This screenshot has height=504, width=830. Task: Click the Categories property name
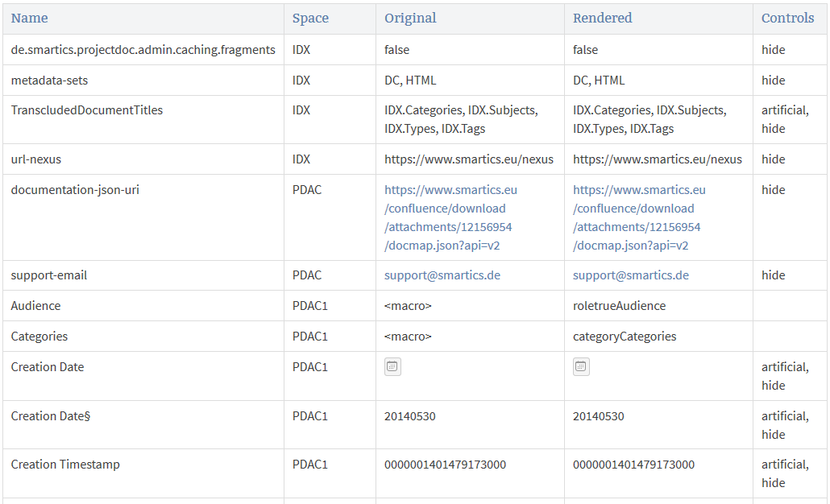coord(39,337)
